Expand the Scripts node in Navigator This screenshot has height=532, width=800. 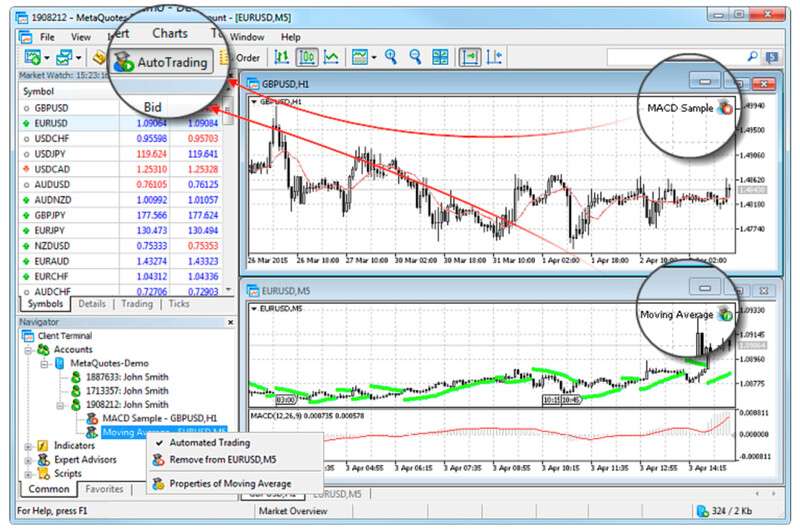point(28,474)
